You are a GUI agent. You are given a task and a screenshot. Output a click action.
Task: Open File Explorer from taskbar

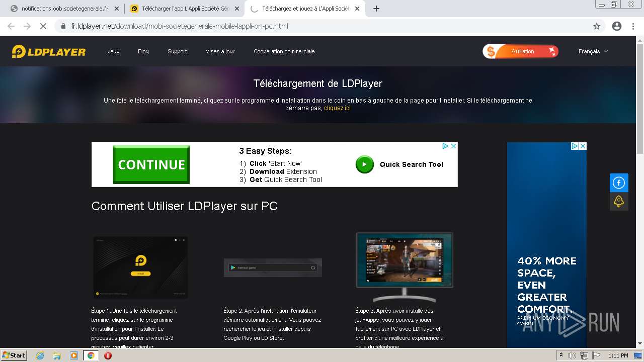57,355
